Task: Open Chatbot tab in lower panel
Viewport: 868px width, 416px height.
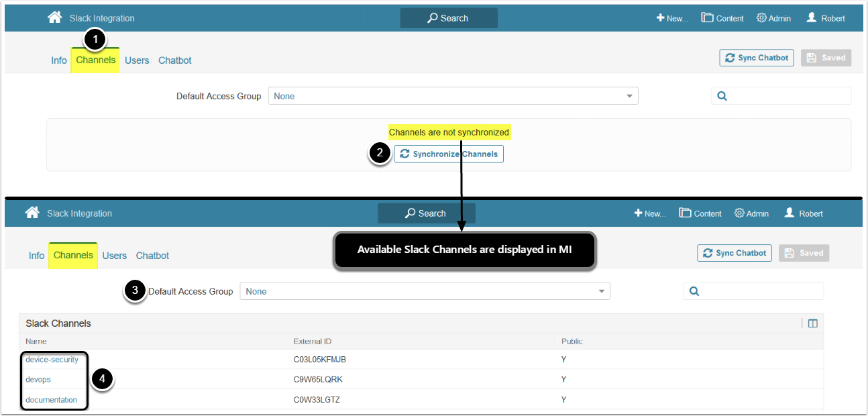Action: pos(152,256)
